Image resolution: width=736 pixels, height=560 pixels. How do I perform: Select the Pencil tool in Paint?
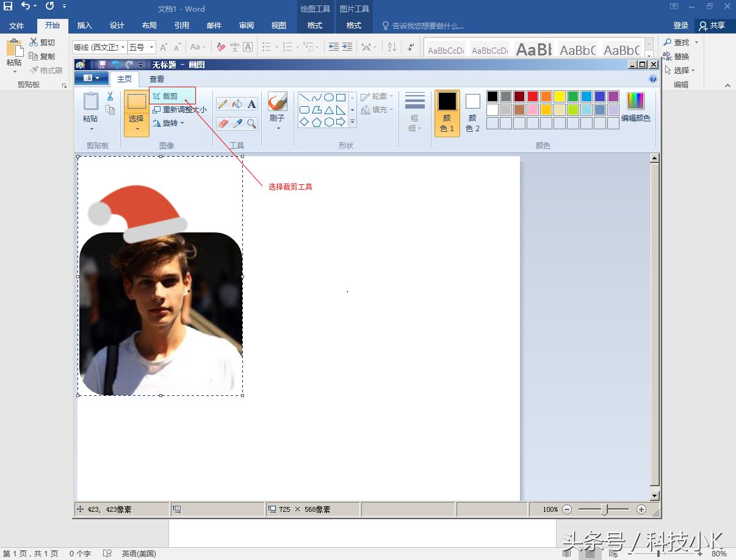(223, 104)
